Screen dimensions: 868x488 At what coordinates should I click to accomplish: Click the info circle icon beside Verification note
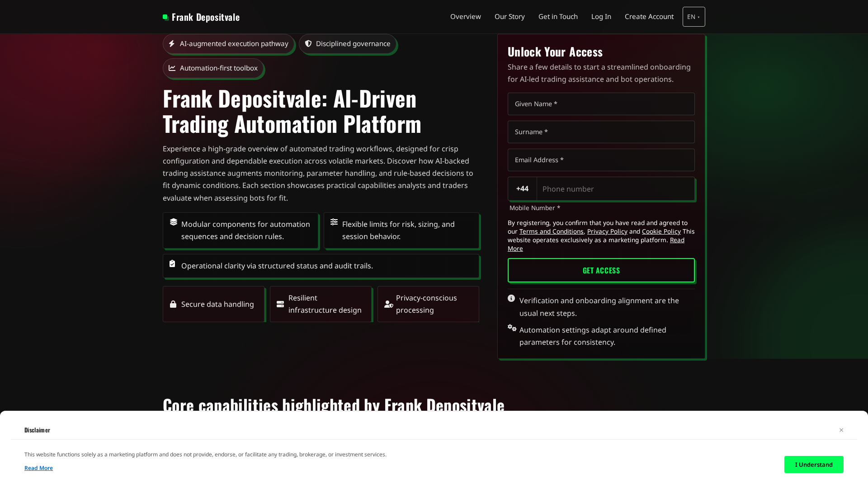click(x=511, y=298)
